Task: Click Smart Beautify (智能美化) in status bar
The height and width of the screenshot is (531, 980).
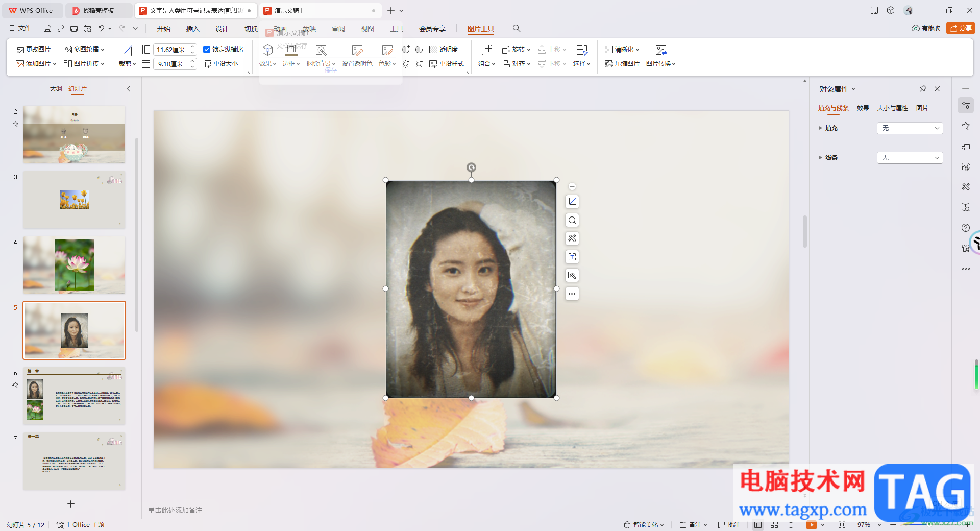Action: point(644,525)
